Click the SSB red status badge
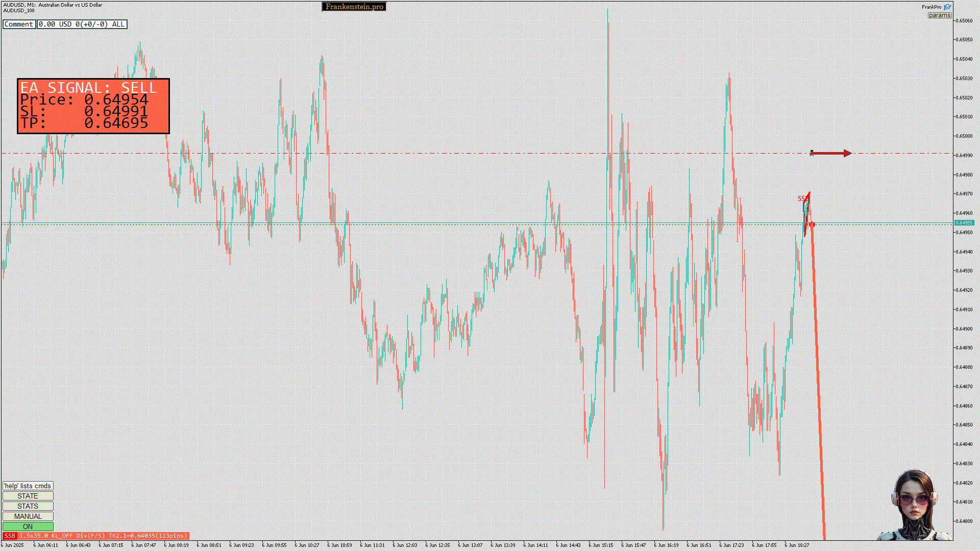 click(10, 536)
